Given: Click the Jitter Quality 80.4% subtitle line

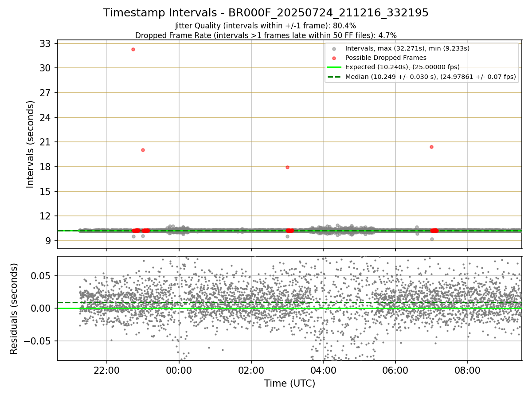Looking at the screenshot, I should [x=266, y=26].
